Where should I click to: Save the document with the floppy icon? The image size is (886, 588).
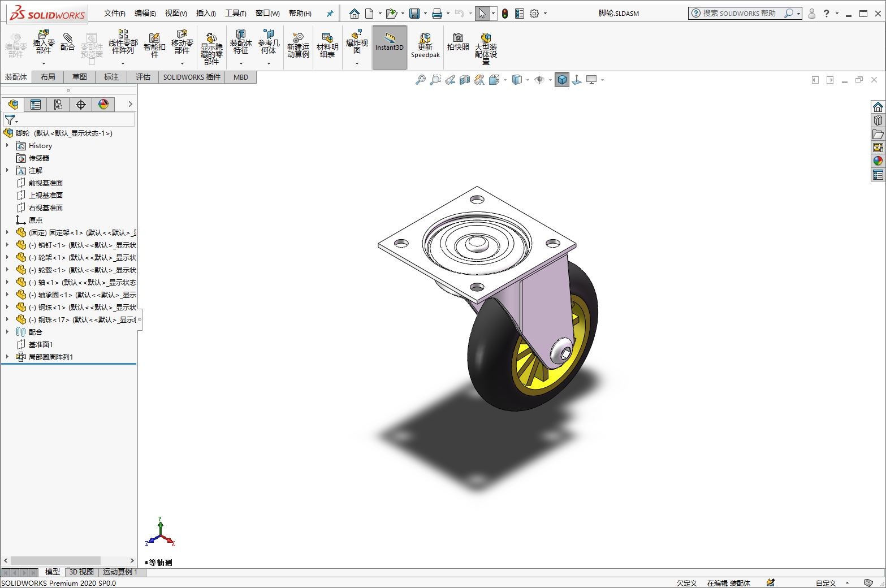point(414,14)
